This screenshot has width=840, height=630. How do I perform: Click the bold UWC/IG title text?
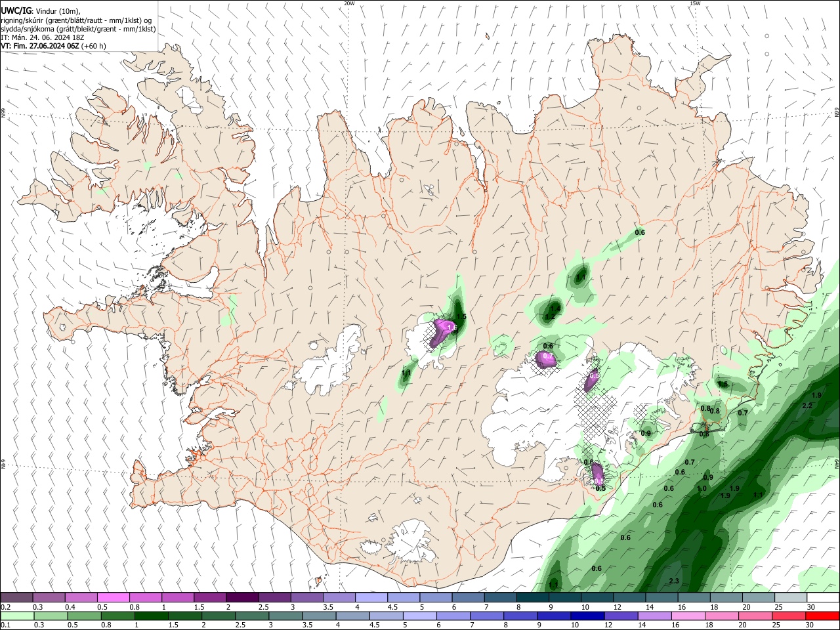pyautogui.click(x=16, y=11)
